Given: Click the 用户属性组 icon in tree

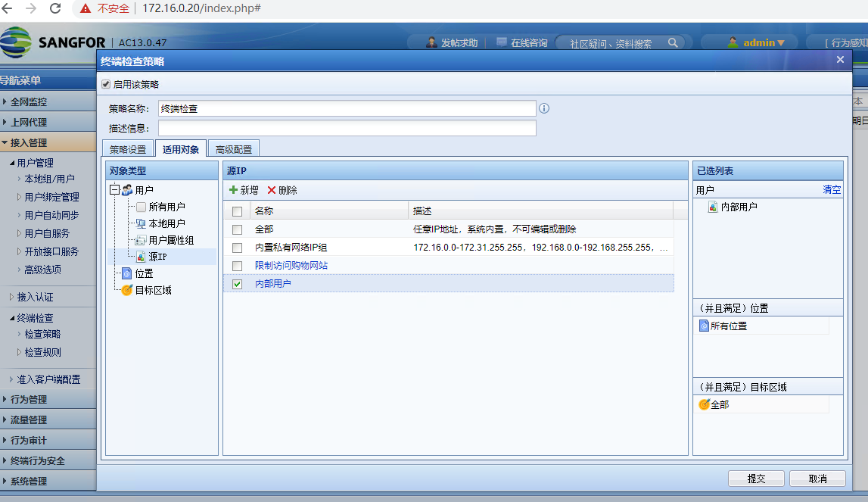Looking at the screenshot, I should click(141, 240).
